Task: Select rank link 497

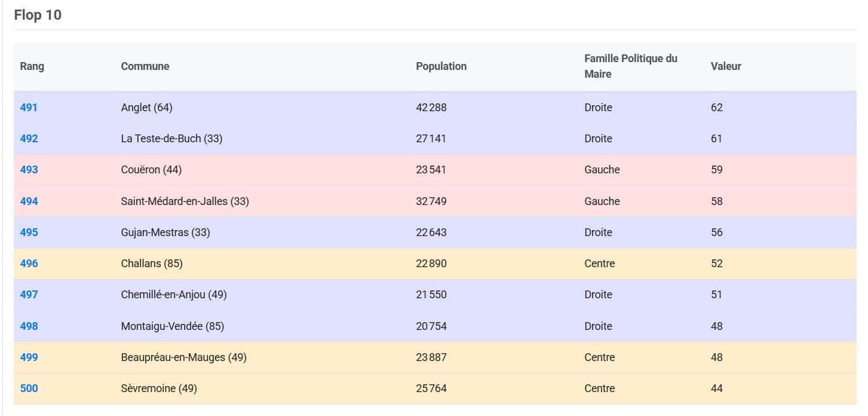Action: 29,295
